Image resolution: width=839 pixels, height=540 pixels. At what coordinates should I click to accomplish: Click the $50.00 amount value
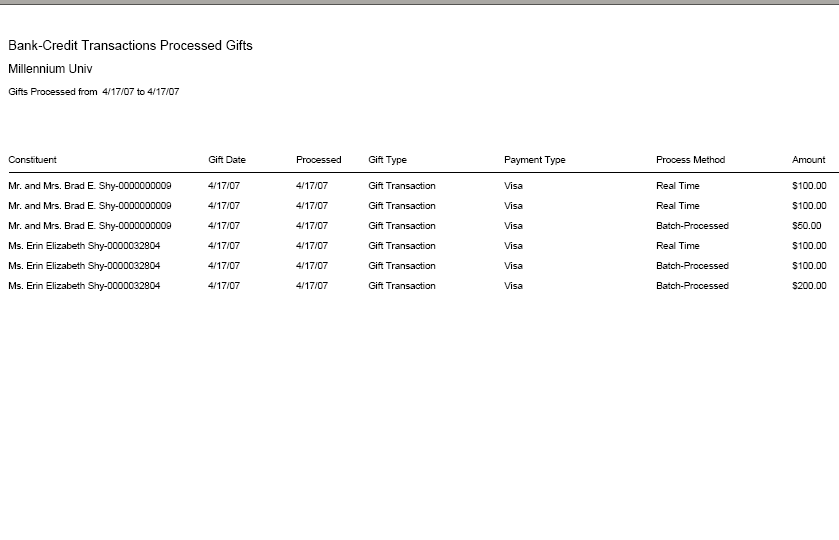pos(806,226)
